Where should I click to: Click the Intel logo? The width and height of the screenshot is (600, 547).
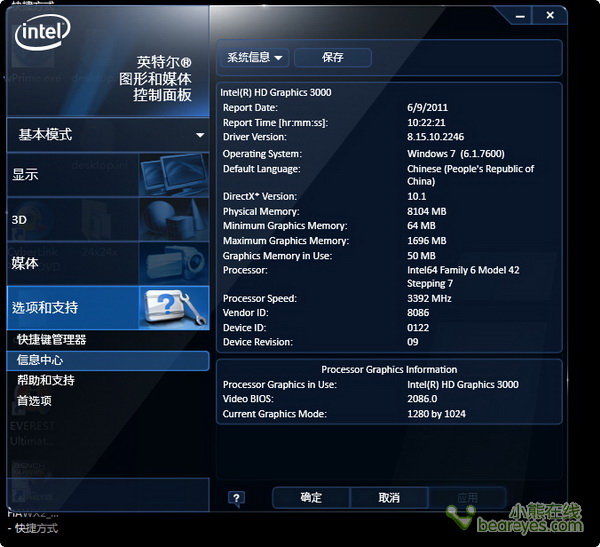(x=42, y=32)
